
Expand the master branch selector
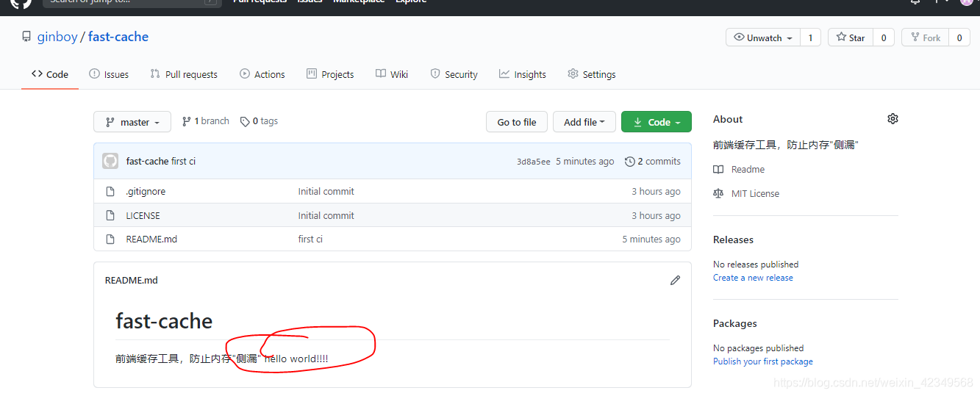tap(132, 122)
